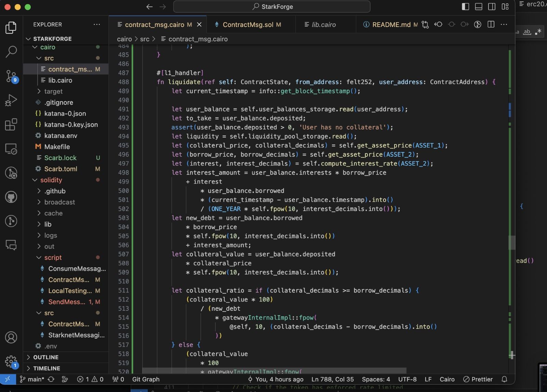Image resolution: width=547 pixels, height=392 pixels.
Task: Change indentation via Spaces: 4
Action: click(376, 379)
